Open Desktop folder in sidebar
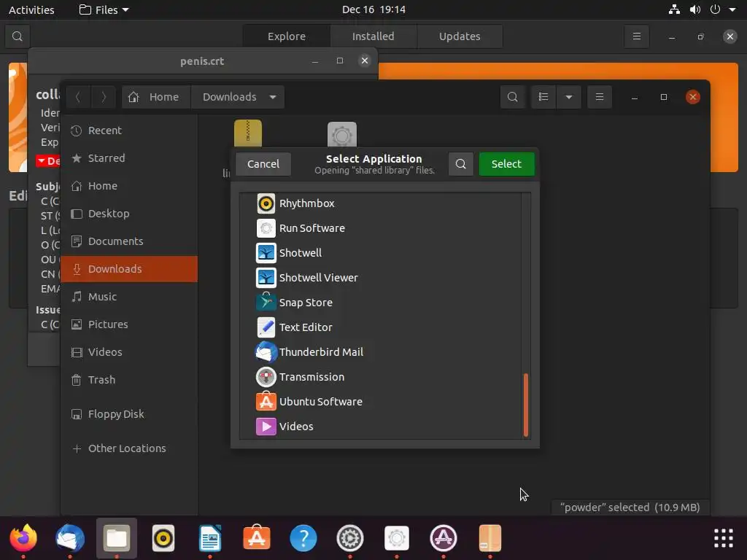This screenshot has height=560, width=747. click(129, 214)
